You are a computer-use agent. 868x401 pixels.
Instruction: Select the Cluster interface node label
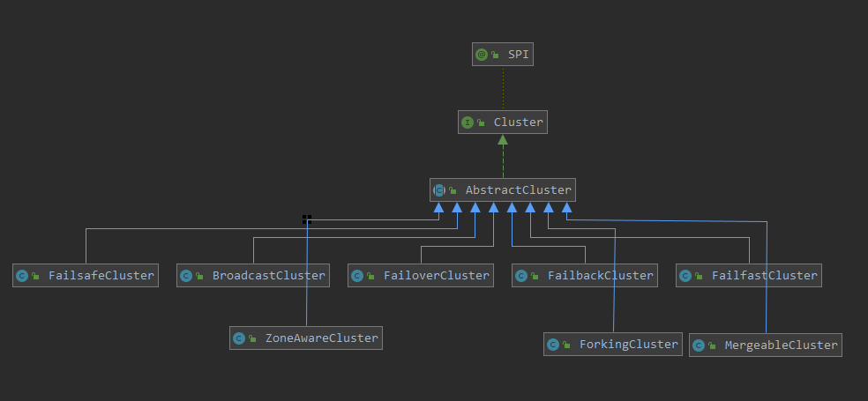518,123
